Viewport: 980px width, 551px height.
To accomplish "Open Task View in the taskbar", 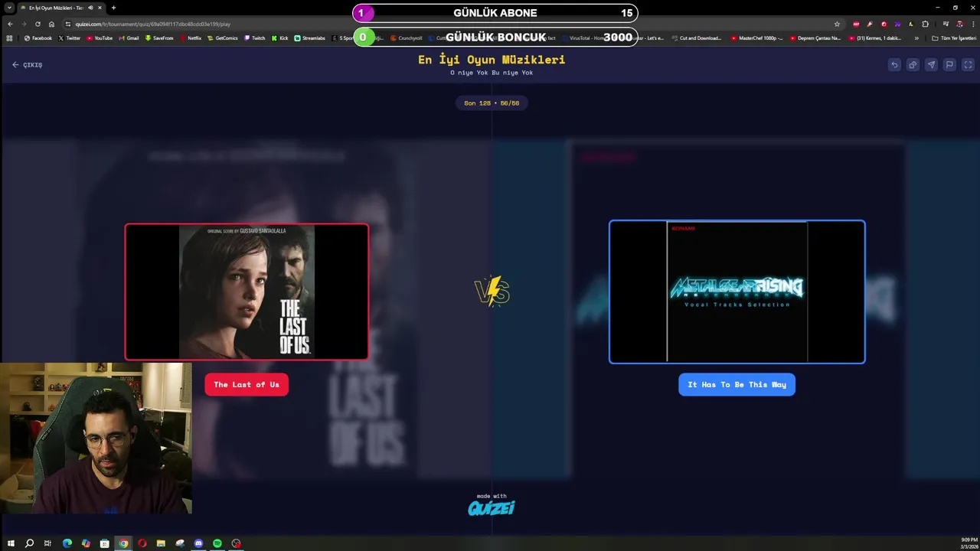I will click(x=47, y=543).
